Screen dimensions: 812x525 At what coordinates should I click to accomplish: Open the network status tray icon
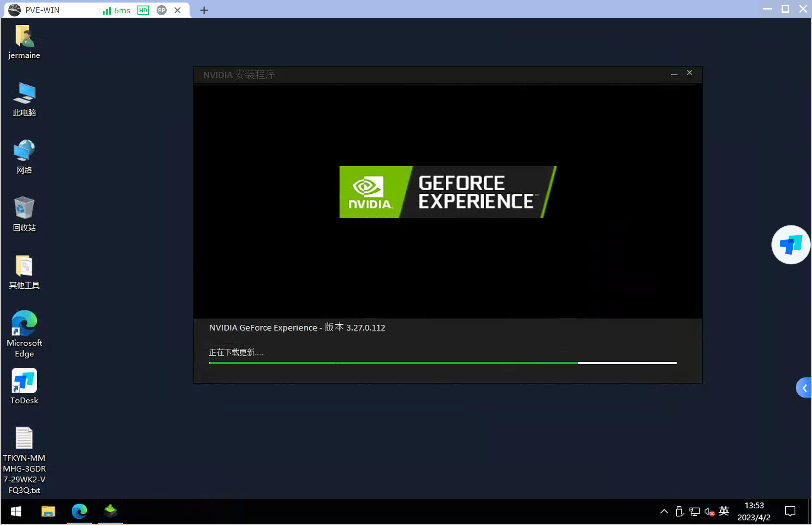[x=694, y=511]
